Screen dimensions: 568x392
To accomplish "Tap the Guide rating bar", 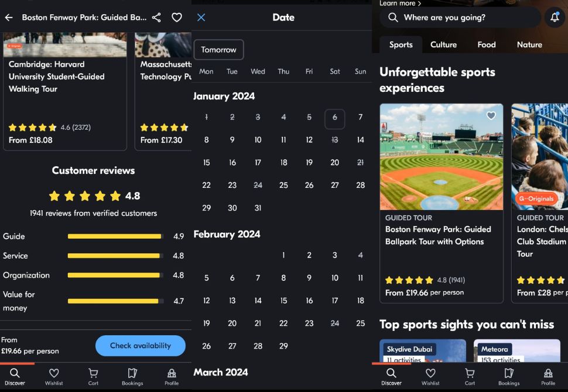I will tap(115, 236).
